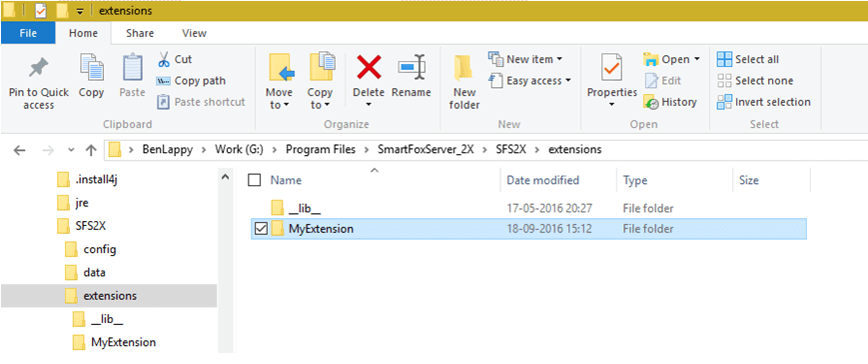Click Select all
This screenshot has width=868, height=364.
click(748, 59)
